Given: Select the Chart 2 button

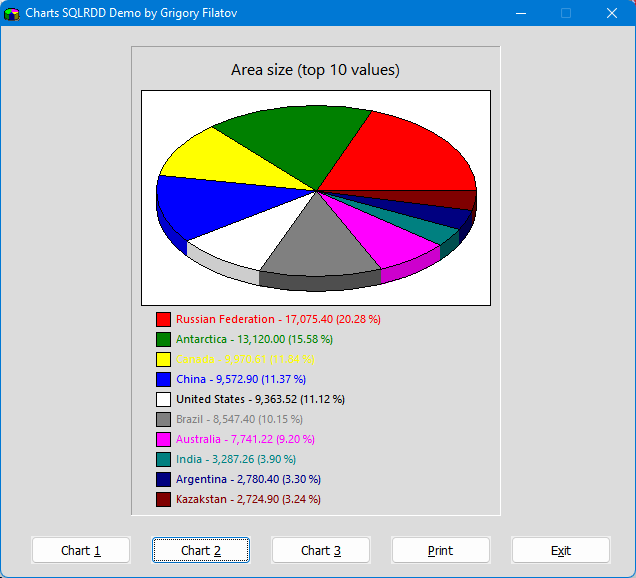Looking at the screenshot, I should point(201,550).
